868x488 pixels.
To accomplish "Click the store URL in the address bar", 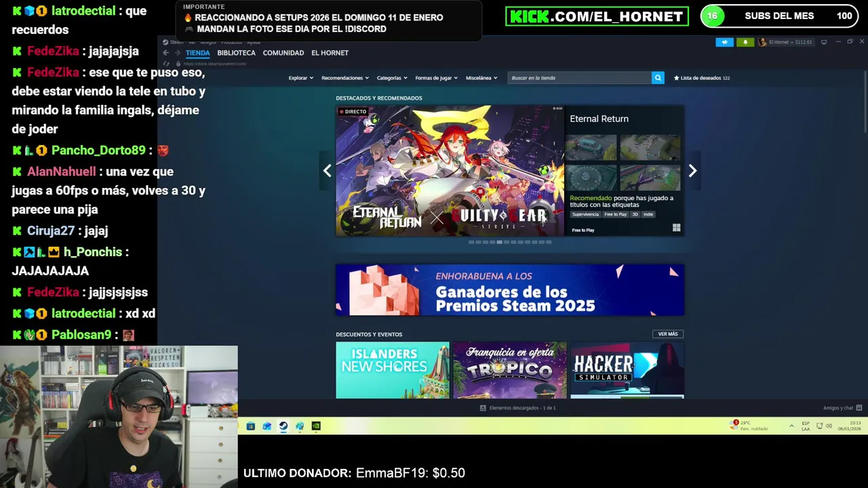I will [215, 64].
